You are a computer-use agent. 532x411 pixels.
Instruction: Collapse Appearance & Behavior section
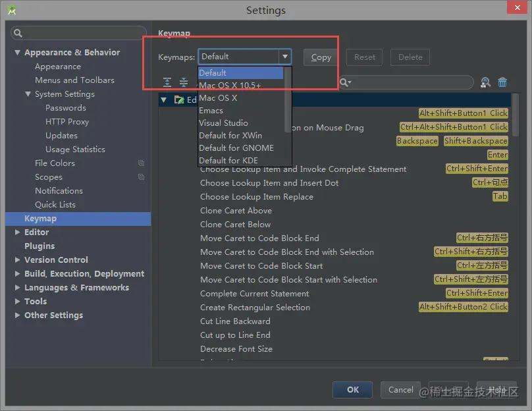[x=17, y=52]
